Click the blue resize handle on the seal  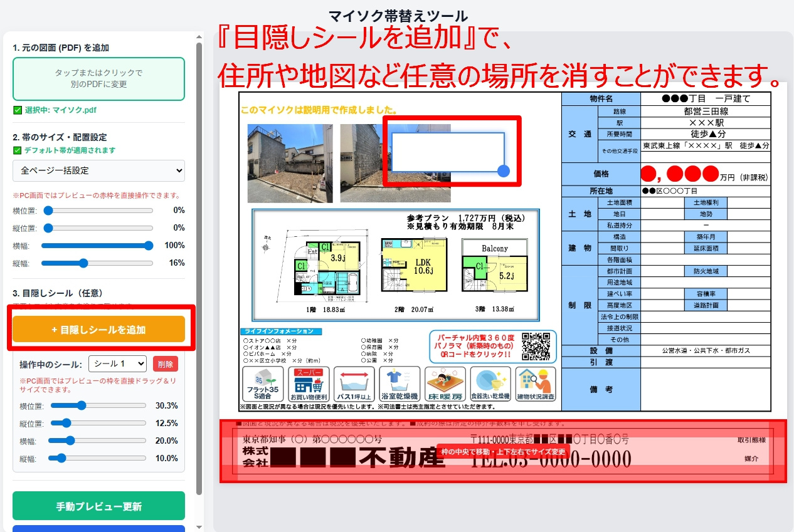[x=504, y=171]
